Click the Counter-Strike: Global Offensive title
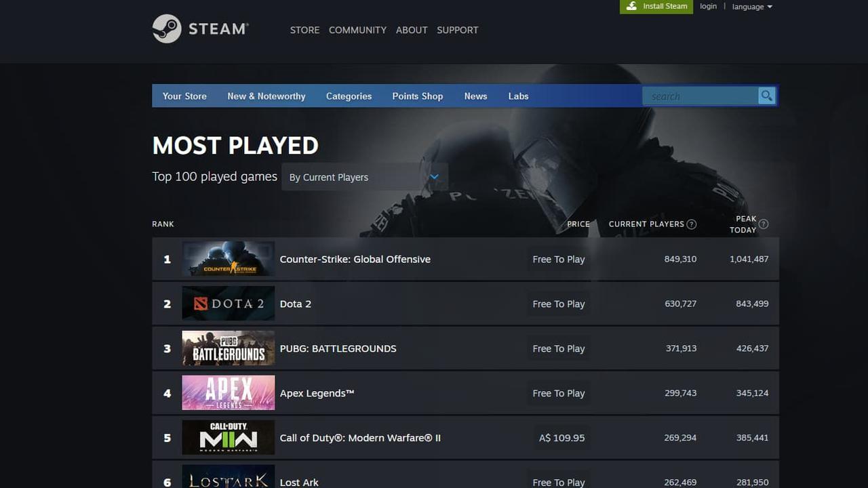This screenshot has height=488, width=868. (355, 259)
